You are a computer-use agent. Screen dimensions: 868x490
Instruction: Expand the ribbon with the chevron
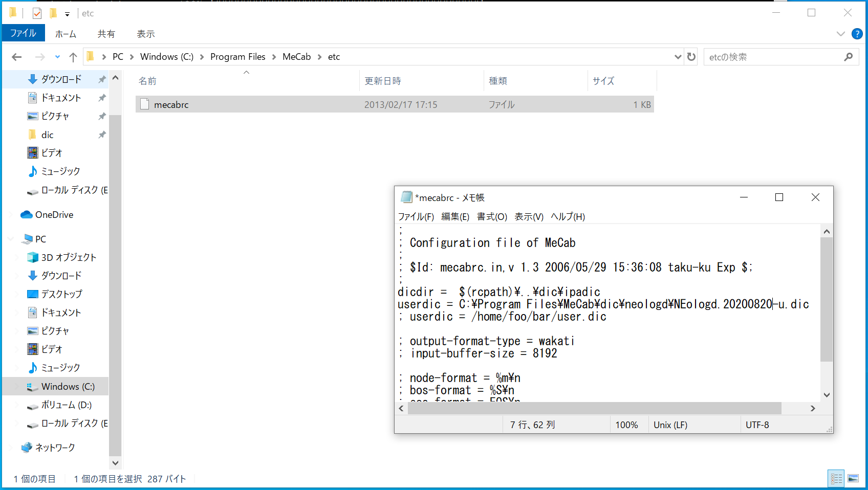pos(840,34)
